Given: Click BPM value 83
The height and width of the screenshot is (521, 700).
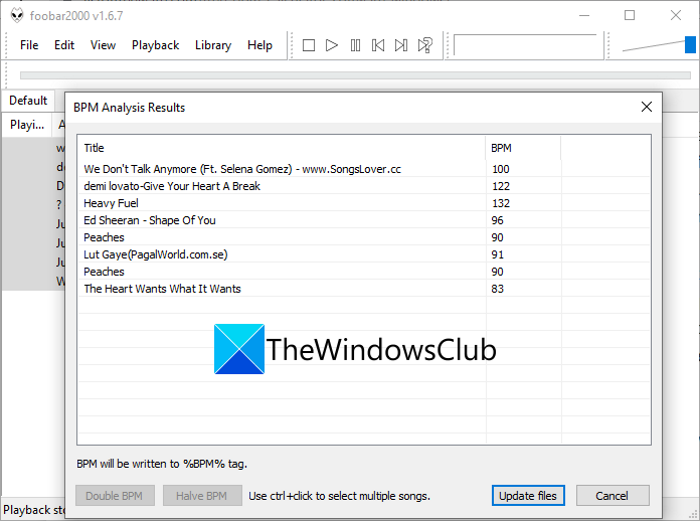Looking at the screenshot, I should click(x=497, y=289).
